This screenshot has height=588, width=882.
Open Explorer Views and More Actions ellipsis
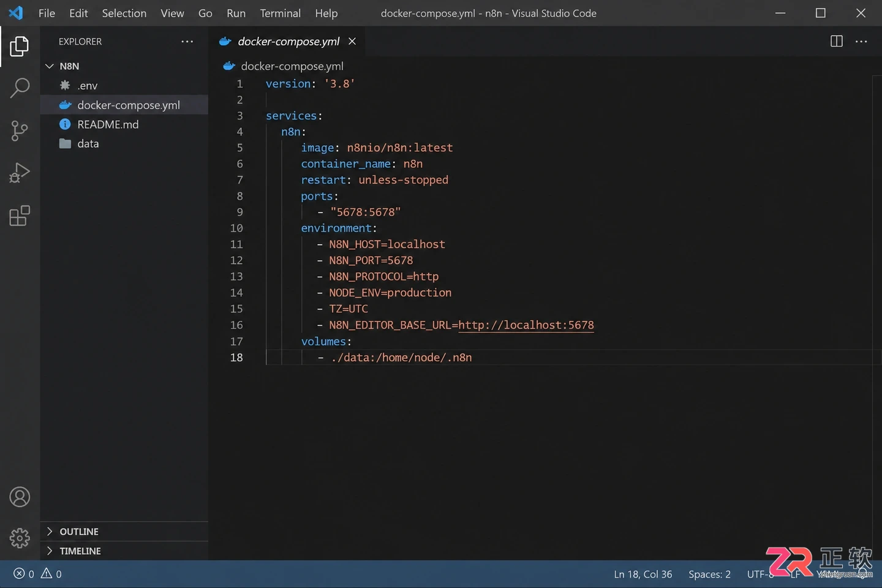pos(187,42)
